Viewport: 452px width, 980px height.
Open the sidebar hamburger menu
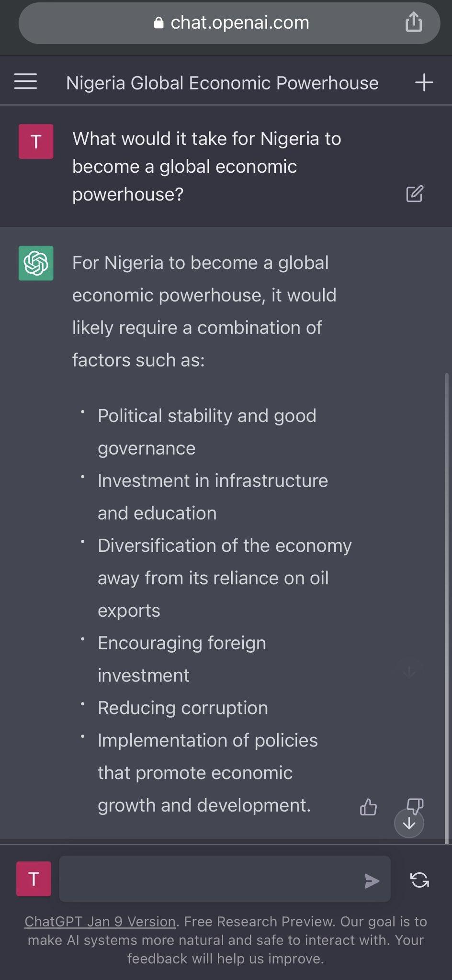point(25,81)
